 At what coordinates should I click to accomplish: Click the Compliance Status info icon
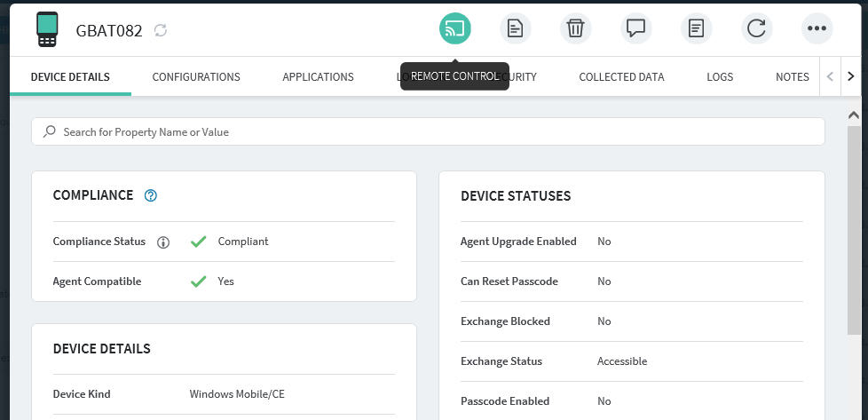pyautogui.click(x=163, y=242)
